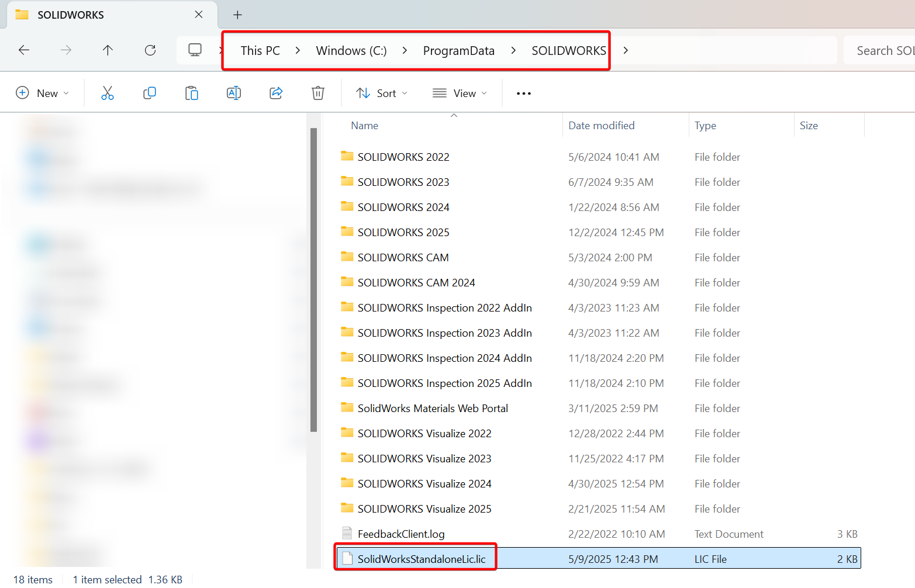This screenshot has height=588, width=915.
Task: Select the SOLIDWORKS 2023 folder
Action: 403,182
